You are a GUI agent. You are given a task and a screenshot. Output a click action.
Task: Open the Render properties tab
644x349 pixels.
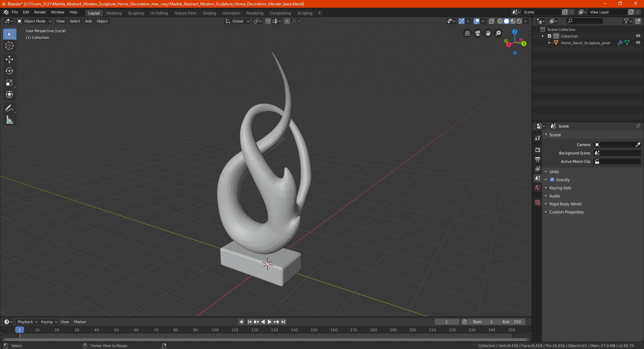pyautogui.click(x=538, y=150)
